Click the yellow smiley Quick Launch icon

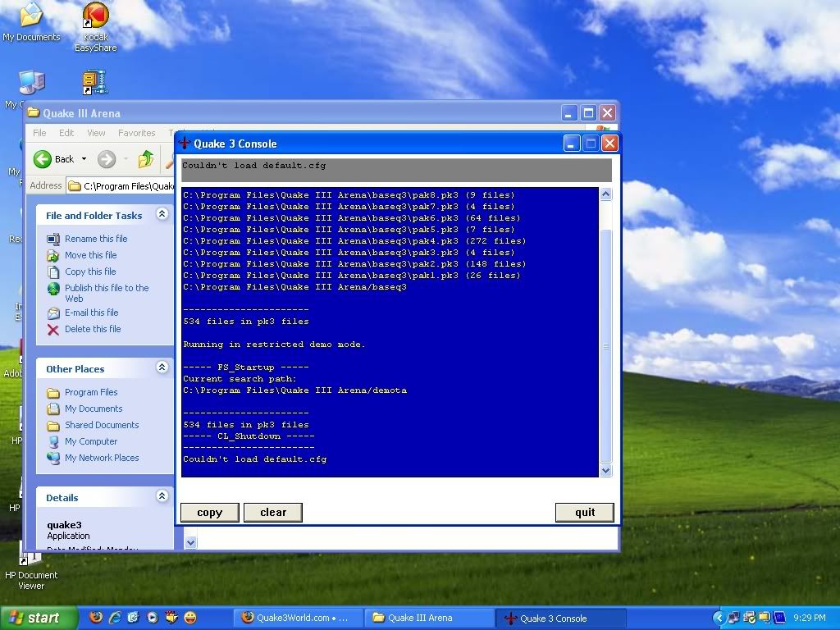(190, 617)
